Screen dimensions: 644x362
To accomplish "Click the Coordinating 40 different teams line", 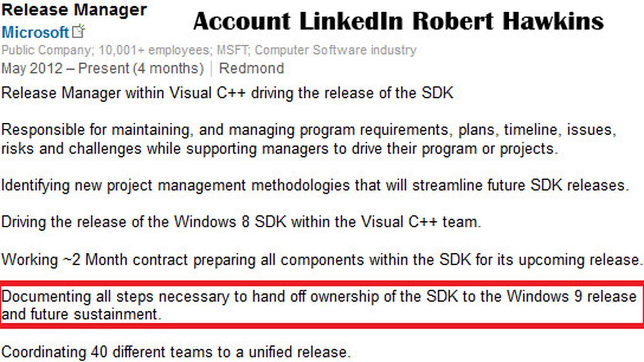I will [x=176, y=351].
